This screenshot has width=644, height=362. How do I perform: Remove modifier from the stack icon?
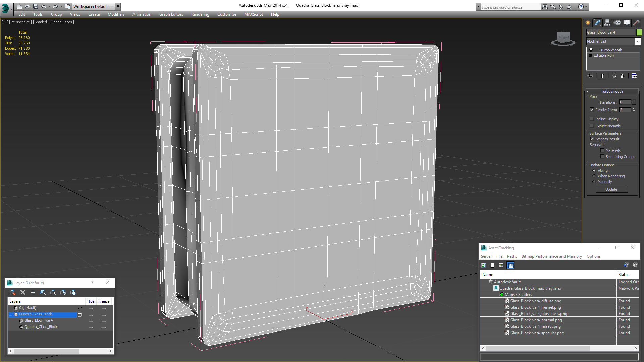pos(622,76)
